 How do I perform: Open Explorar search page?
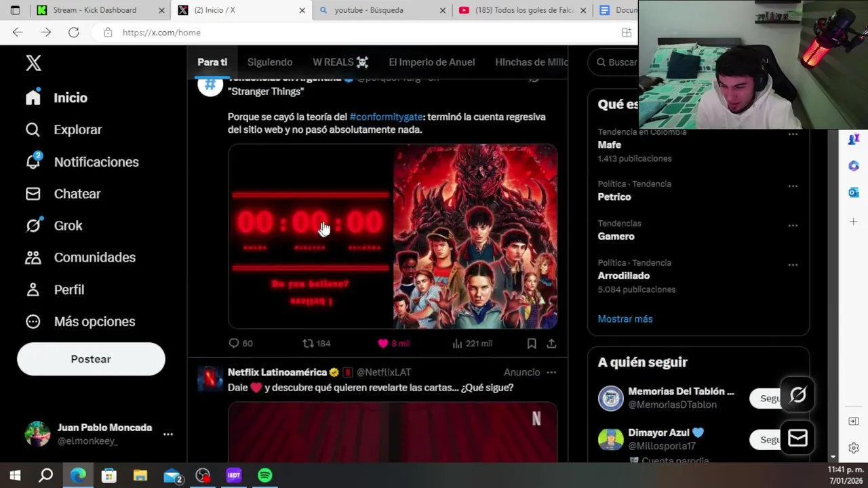[x=64, y=129]
